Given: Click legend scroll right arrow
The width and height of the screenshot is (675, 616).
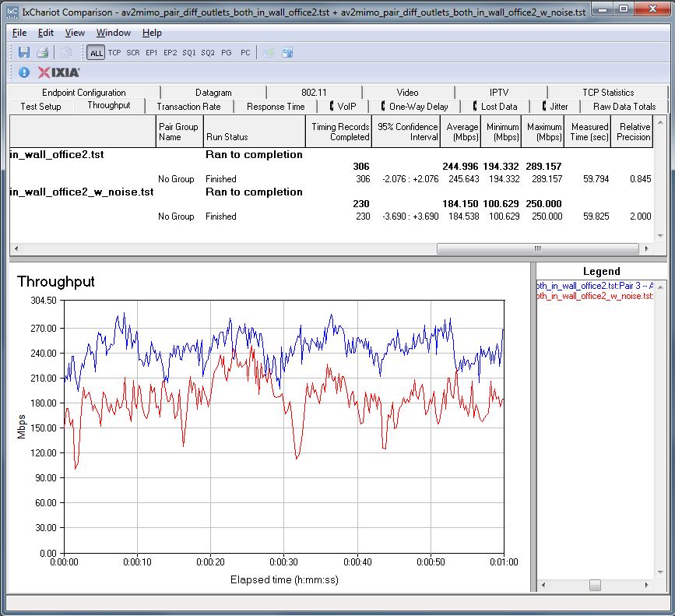Looking at the screenshot, I should pos(647,585).
